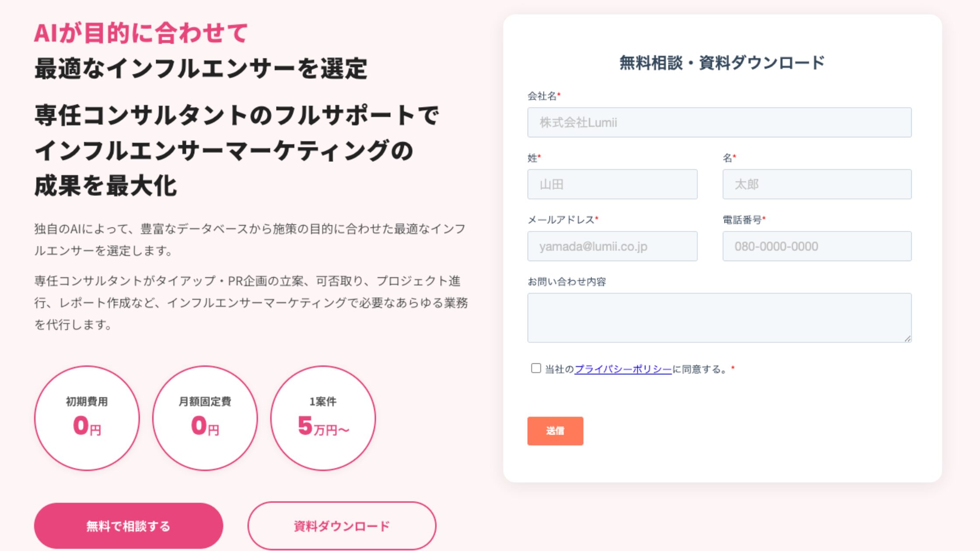Click the 電話番号 input field
The image size is (980, 551).
pos(817,246)
